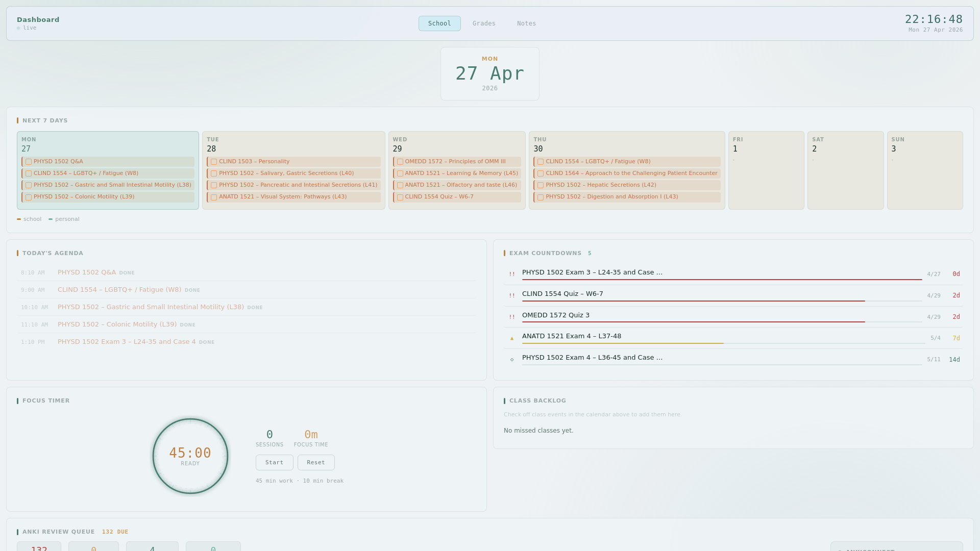The height and width of the screenshot is (551, 980).
Task: Click the PHYSD 1502 Exam 3 progress bar
Action: [x=722, y=280]
